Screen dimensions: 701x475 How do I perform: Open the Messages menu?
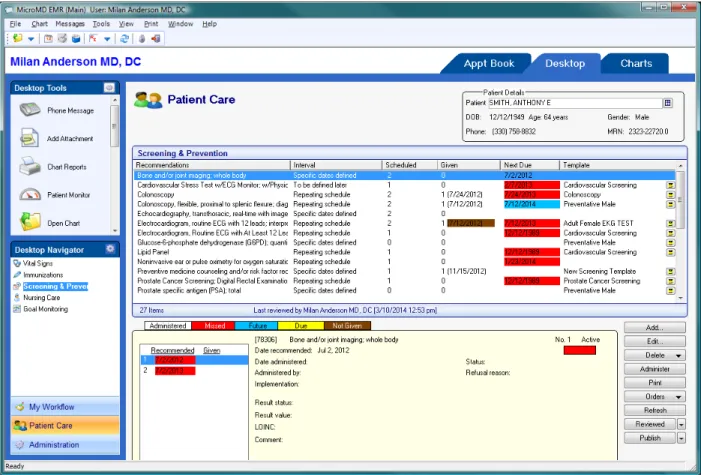point(70,24)
